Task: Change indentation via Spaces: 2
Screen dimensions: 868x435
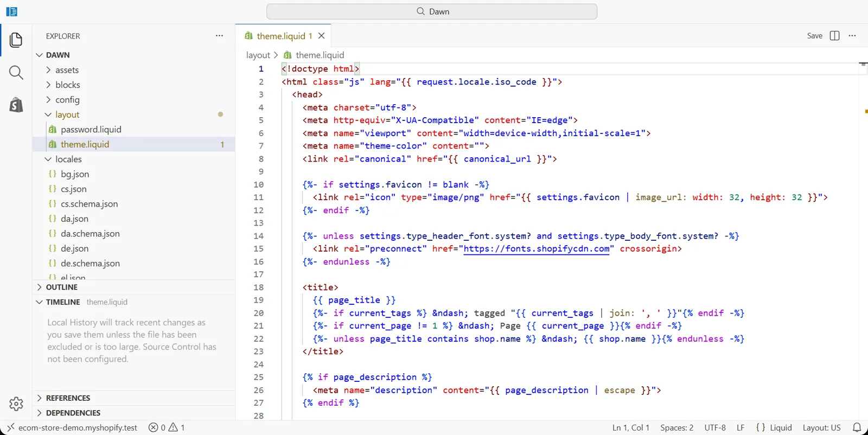Action: tap(676, 427)
